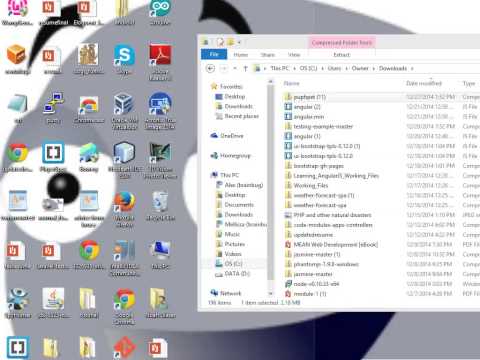The width and height of the screenshot is (480, 360).
Task: Switch to the Home ribbon tab
Action: pos(241,55)
